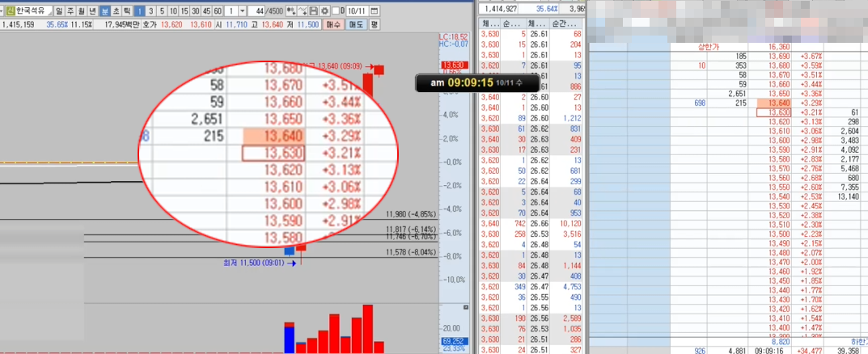Click the tallest red volume bar
The width and height of the screenshot is (868, 354).
pyautogui.click(x=366, y=329)
